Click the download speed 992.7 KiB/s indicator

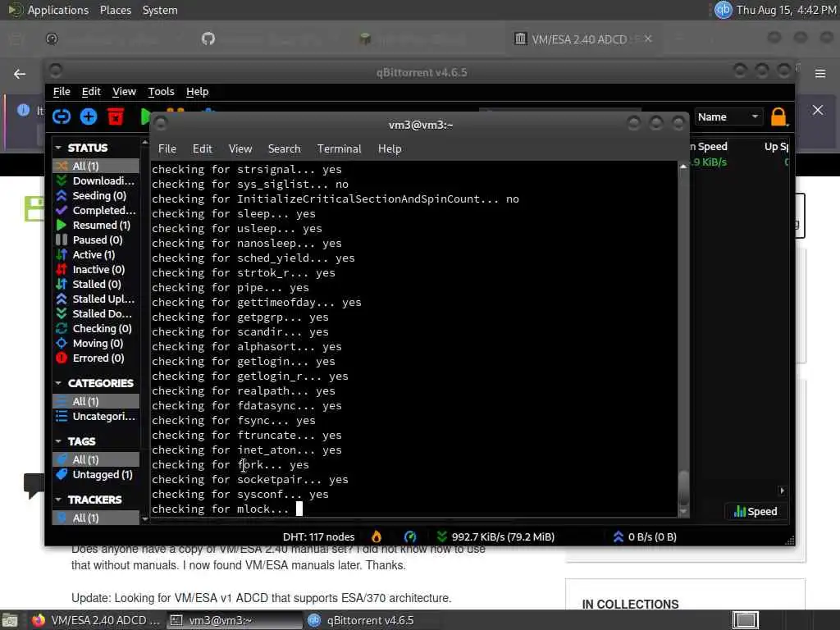tap(496, 536)
